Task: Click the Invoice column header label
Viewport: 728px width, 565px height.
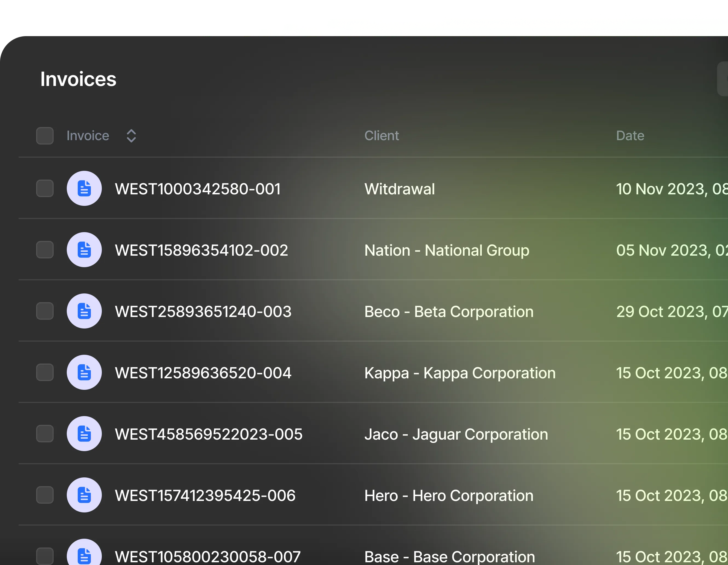Action: pos(88,136)
